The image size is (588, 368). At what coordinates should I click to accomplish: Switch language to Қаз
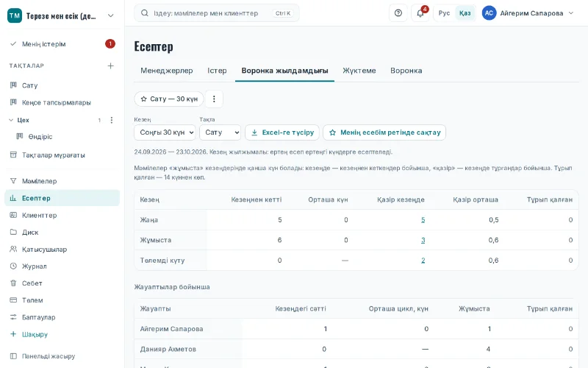[x=465, y=13]
